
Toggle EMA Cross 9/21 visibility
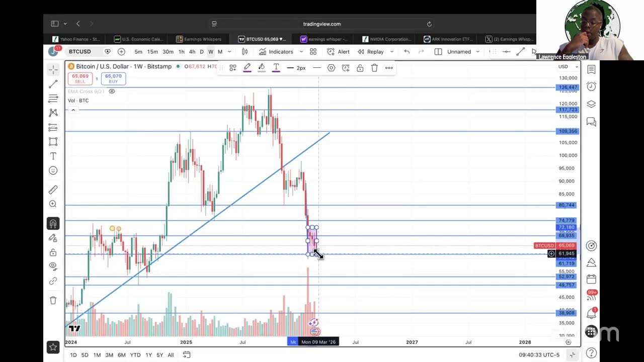[x=112, y=91]
